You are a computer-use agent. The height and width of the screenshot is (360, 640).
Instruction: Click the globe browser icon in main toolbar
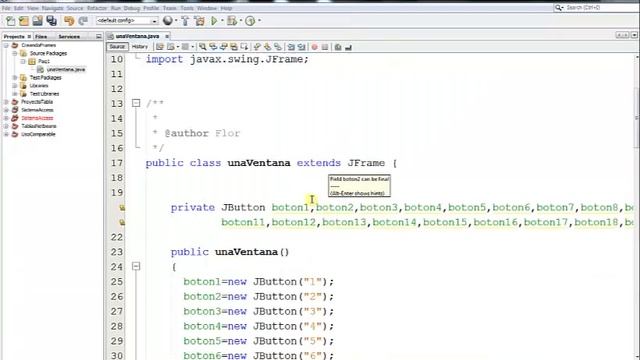point(167,20)
